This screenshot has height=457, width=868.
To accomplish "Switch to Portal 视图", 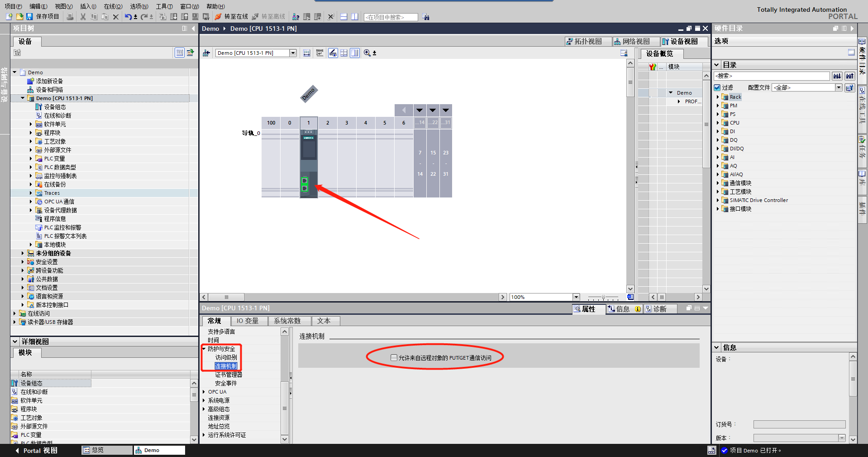I will 36,451.
